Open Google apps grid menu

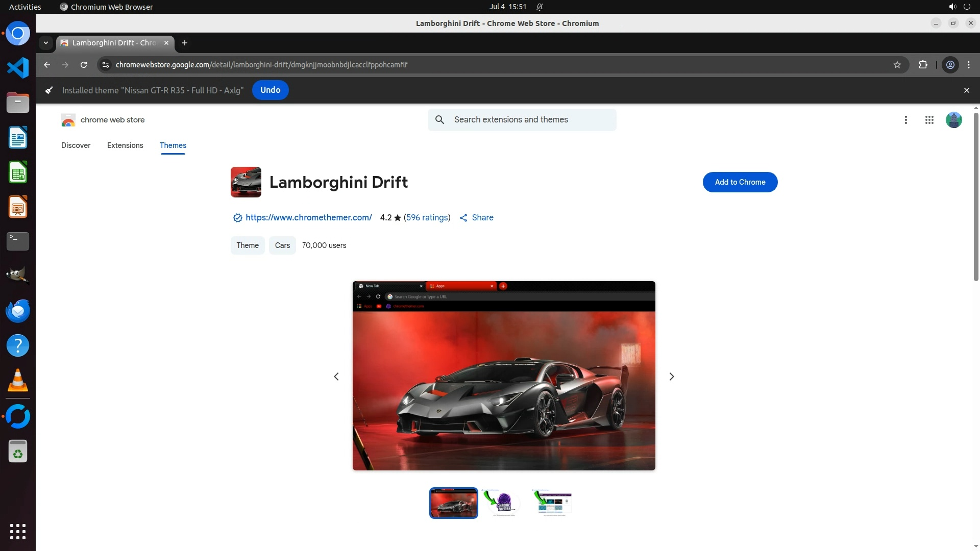(x=929, y=120)
